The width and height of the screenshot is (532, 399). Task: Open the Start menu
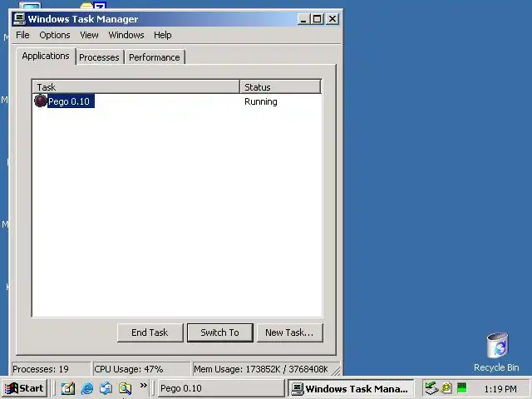[24, 388]
